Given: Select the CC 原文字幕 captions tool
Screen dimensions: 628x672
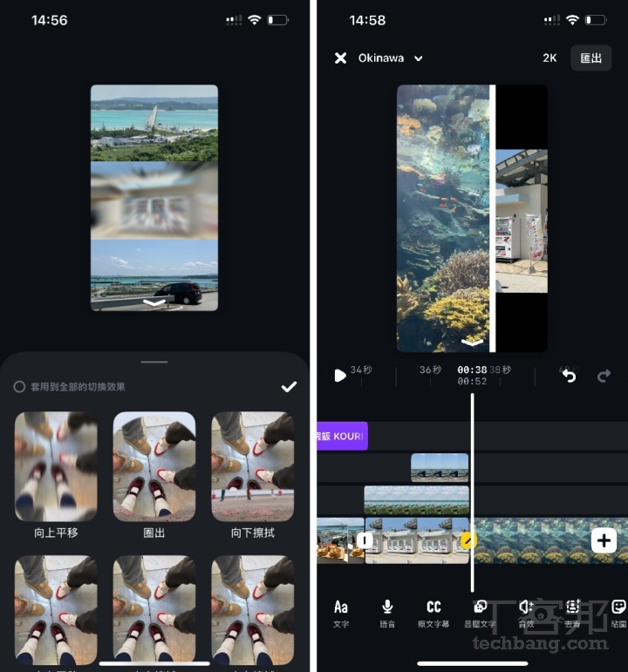Looking at the screenshot, I should 433,611.
